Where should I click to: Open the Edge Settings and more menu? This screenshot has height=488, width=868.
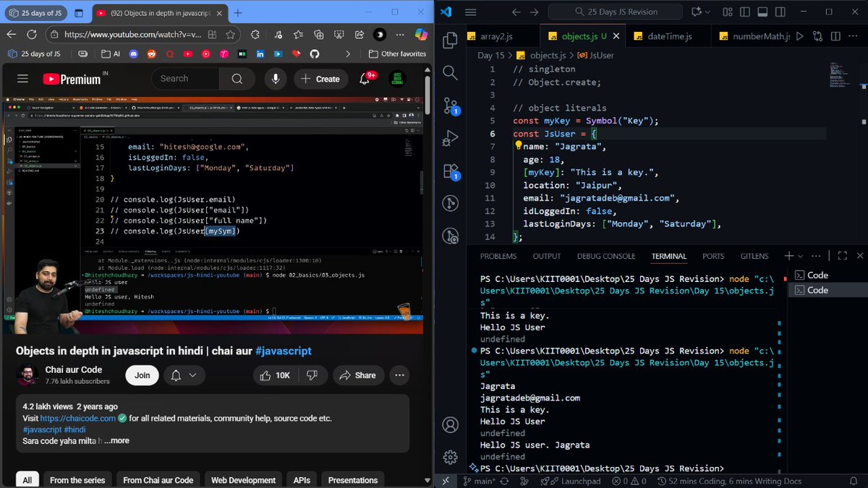[x=400, y=35]
